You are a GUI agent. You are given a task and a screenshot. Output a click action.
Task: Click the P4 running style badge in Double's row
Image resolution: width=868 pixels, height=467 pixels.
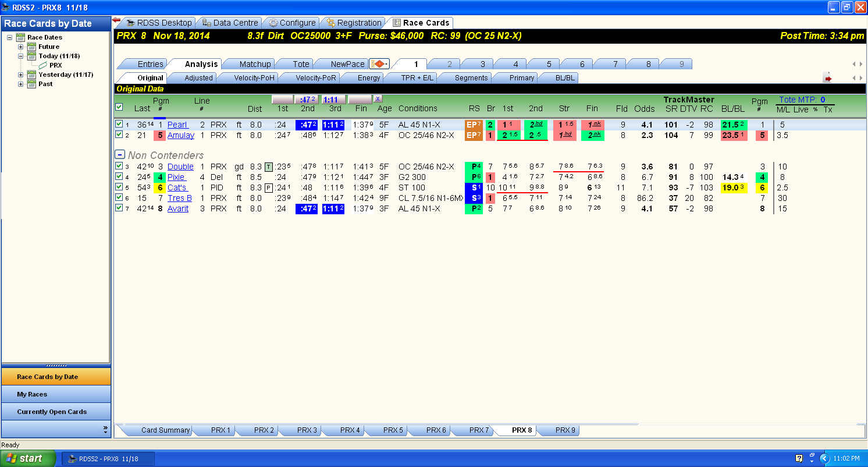tap(474, 167)
